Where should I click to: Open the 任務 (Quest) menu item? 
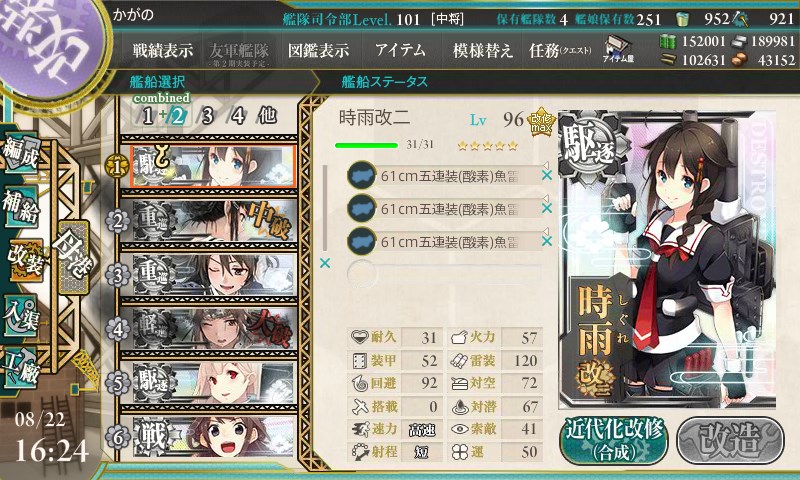coord(560,50)
